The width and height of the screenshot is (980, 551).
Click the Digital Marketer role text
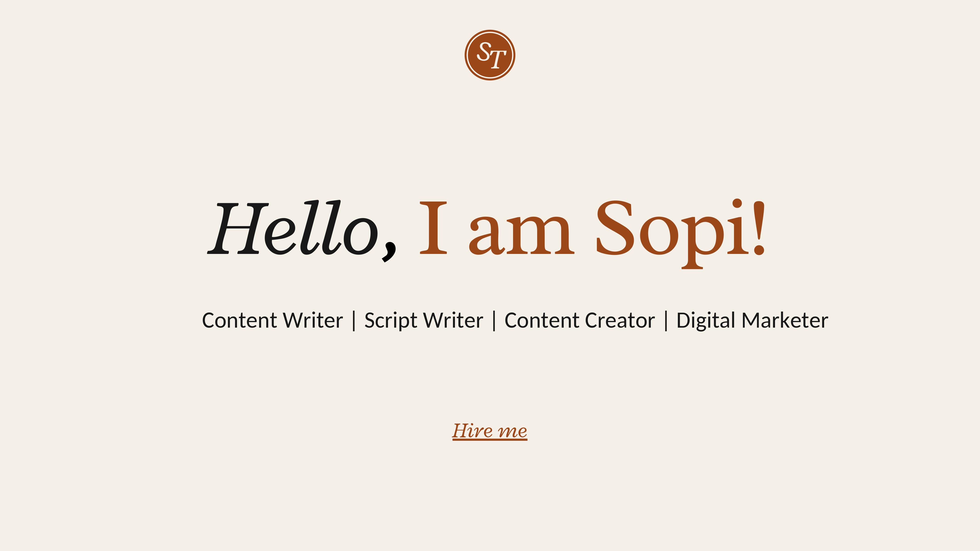[x=752, y=320]
